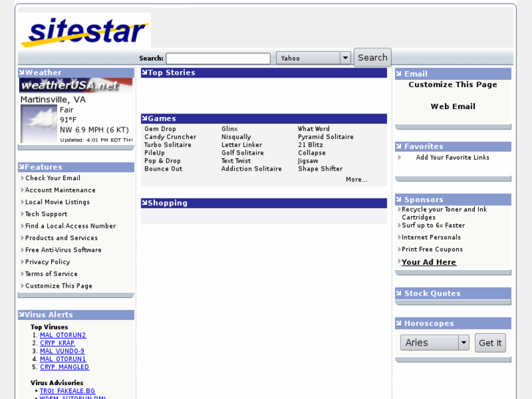This screenshot has height=399, width=532.
Task: Open the CRYP_MANGLED virus link
Action: [x=64, y=367]
